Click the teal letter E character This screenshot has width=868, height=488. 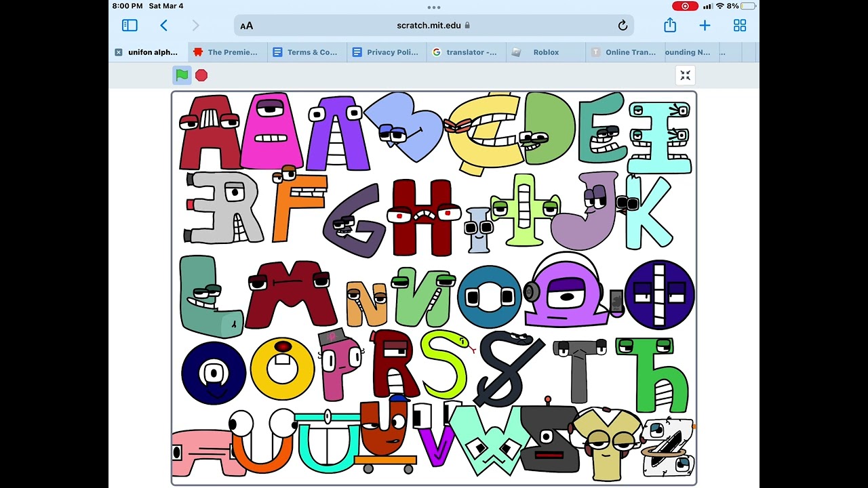coord(602,129)
